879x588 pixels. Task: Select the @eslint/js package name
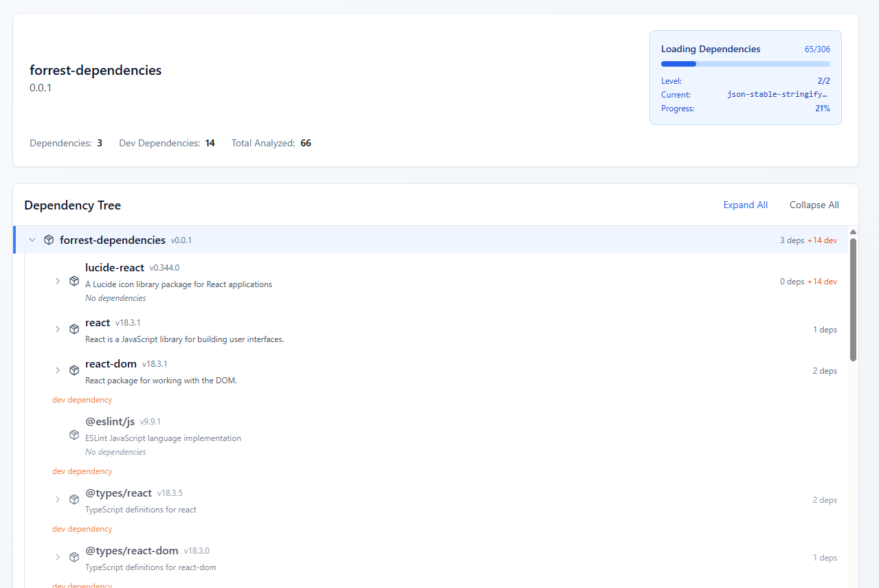[110, 421]
